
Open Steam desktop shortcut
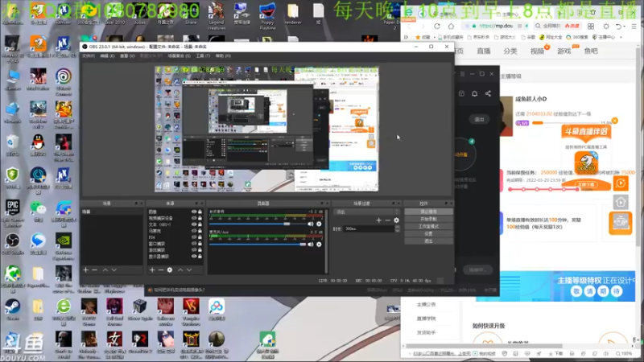tap(13, 310)
